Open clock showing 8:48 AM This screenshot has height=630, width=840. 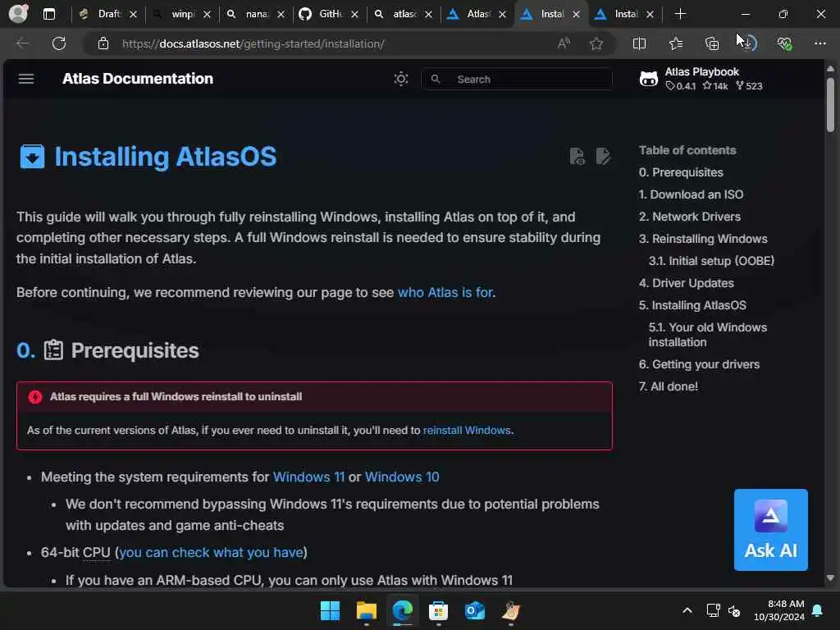779,610
